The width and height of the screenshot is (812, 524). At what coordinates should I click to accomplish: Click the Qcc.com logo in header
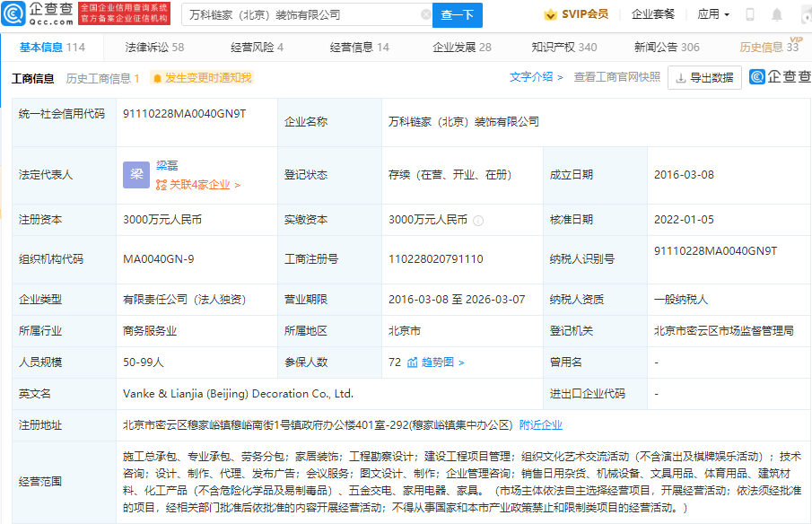tap(38, 14)
